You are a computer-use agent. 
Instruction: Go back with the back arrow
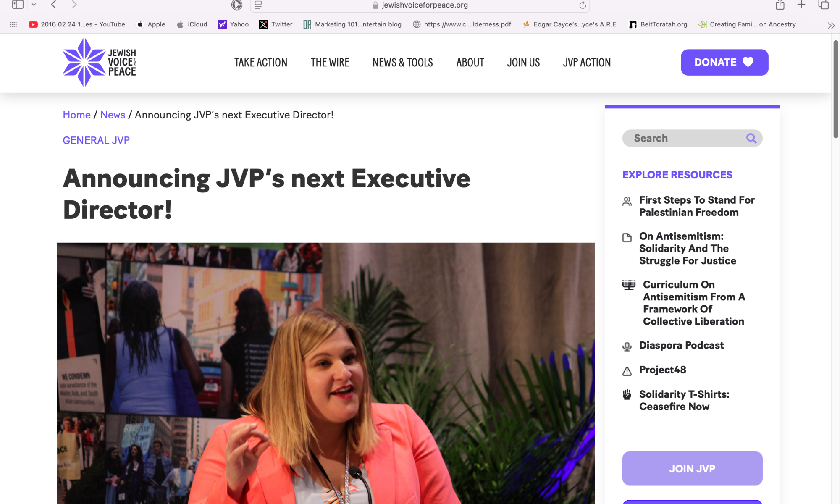click(53, 5)
